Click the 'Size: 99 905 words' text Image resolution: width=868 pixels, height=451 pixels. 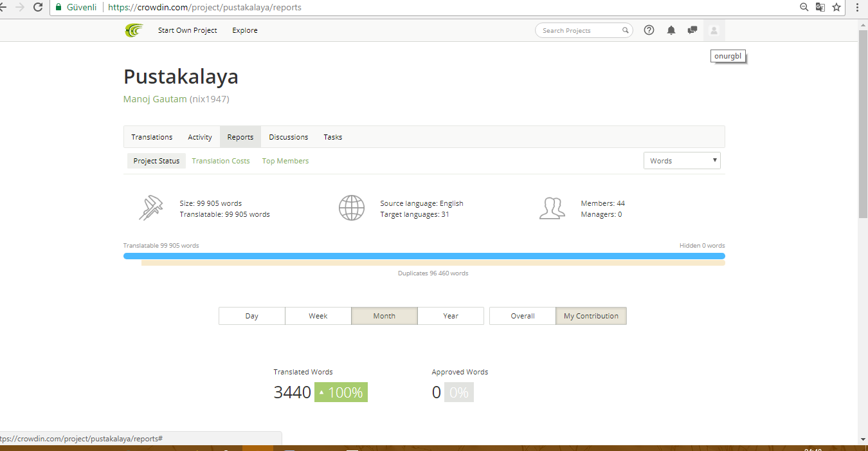tap(211, 203)
